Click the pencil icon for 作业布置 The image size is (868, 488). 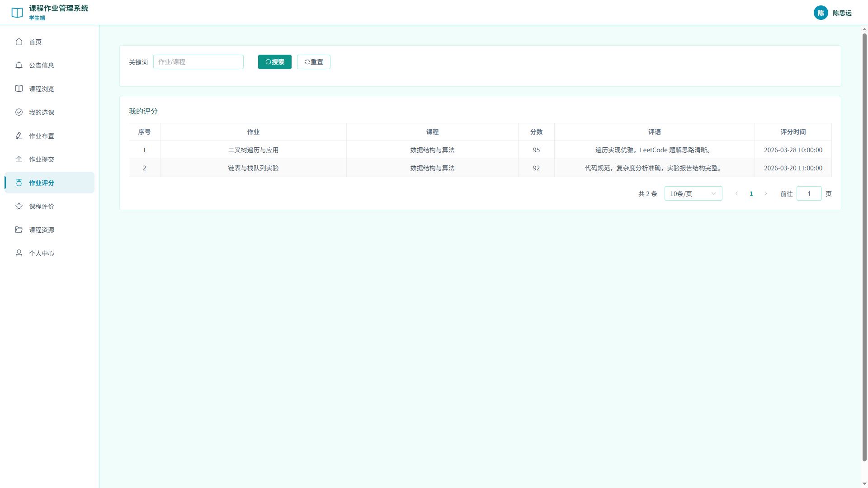click(19, 136)
